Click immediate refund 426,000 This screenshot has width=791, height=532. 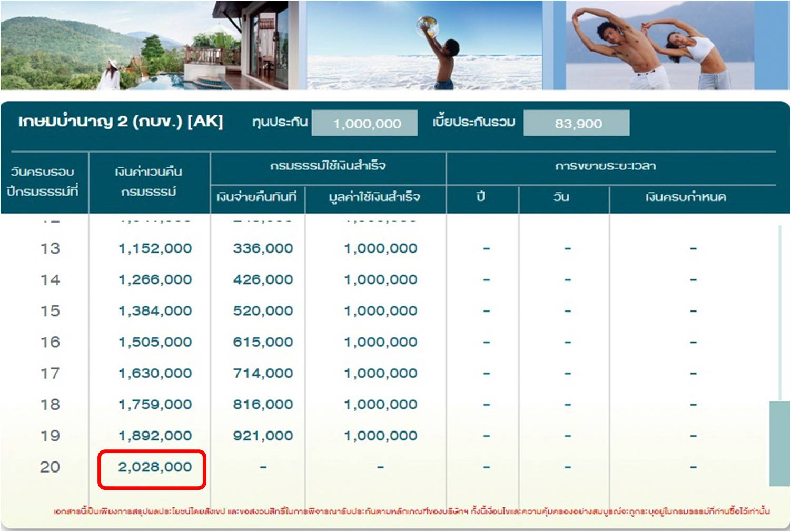[x=263, y=279]
